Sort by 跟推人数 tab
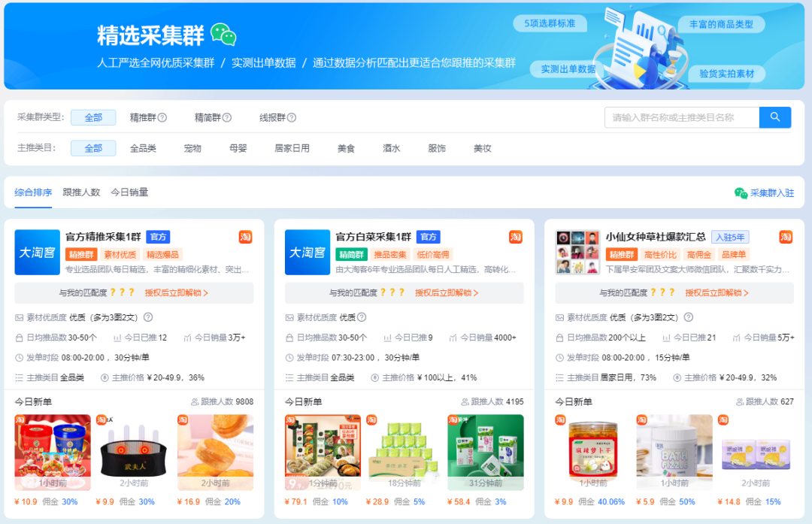 point(81,192)
